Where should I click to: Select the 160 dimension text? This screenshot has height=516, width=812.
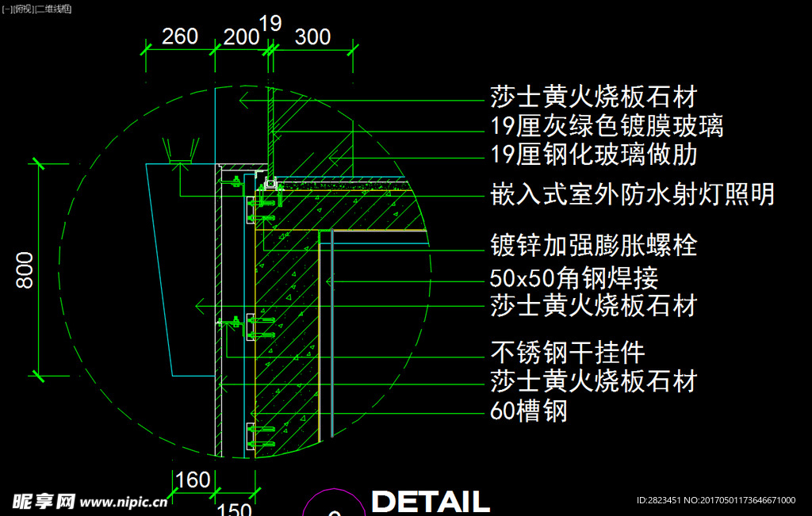click(x=193, y=480)
